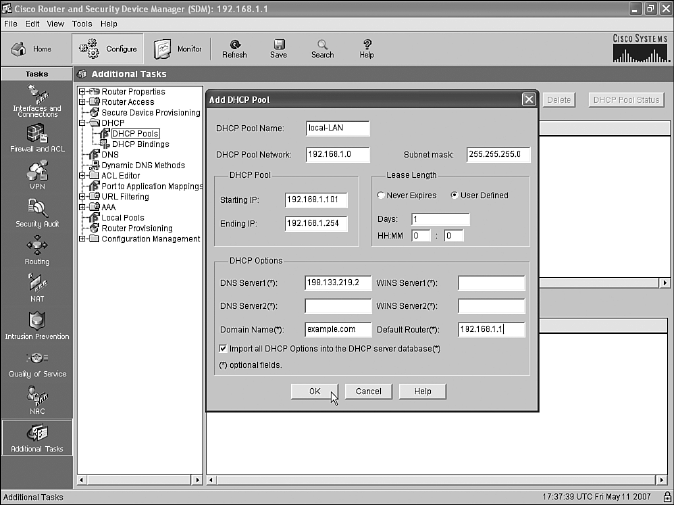Open the Edit menu
This screenshot has width=674, height=505.
32,24
